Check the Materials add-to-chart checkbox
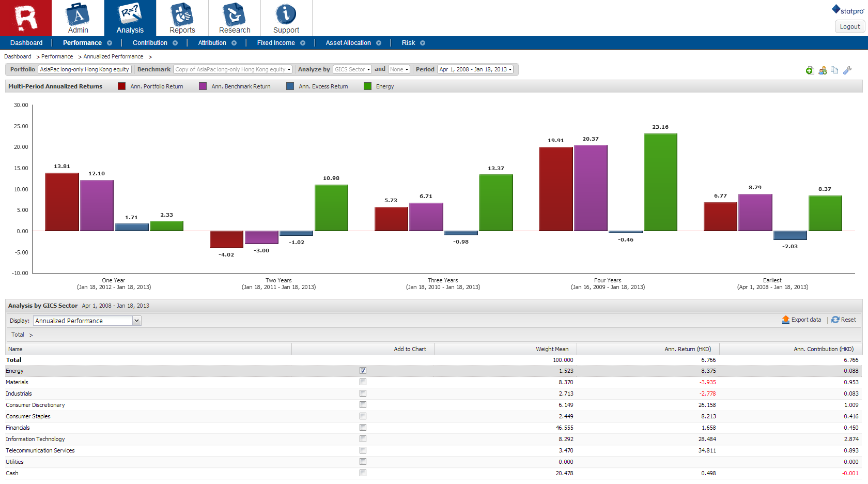This screenshot has height=484, width=868. click(x=363, y=382)
